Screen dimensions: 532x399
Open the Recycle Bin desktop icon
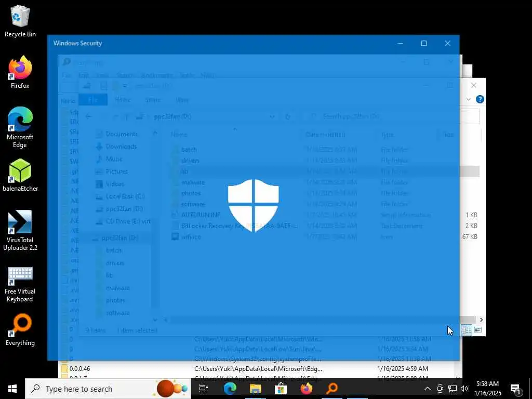20,21
